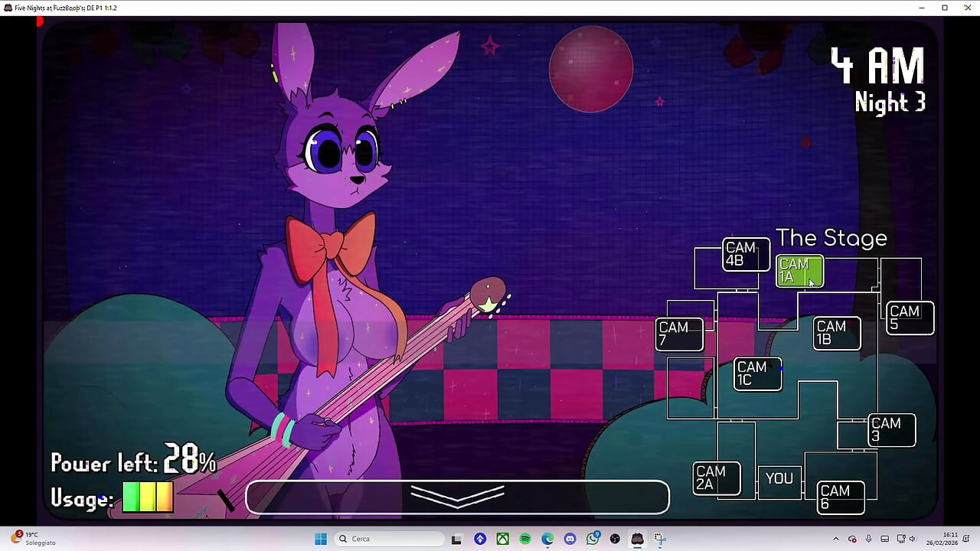Screen dimensions: 980x551
Task: Select the CAM 3 camera
Action: [x=892, y=430]
